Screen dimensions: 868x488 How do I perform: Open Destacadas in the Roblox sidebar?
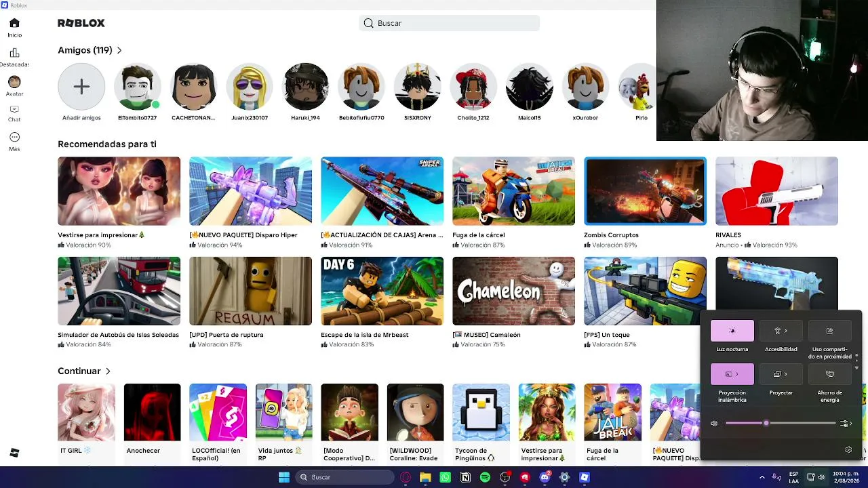click(x=14, y=58)
